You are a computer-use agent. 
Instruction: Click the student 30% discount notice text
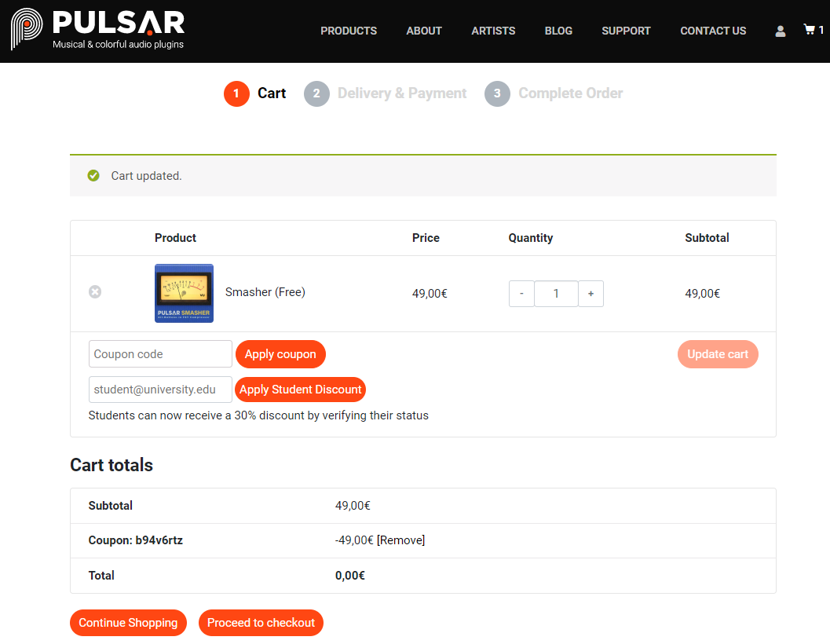[x=258, y=415]
